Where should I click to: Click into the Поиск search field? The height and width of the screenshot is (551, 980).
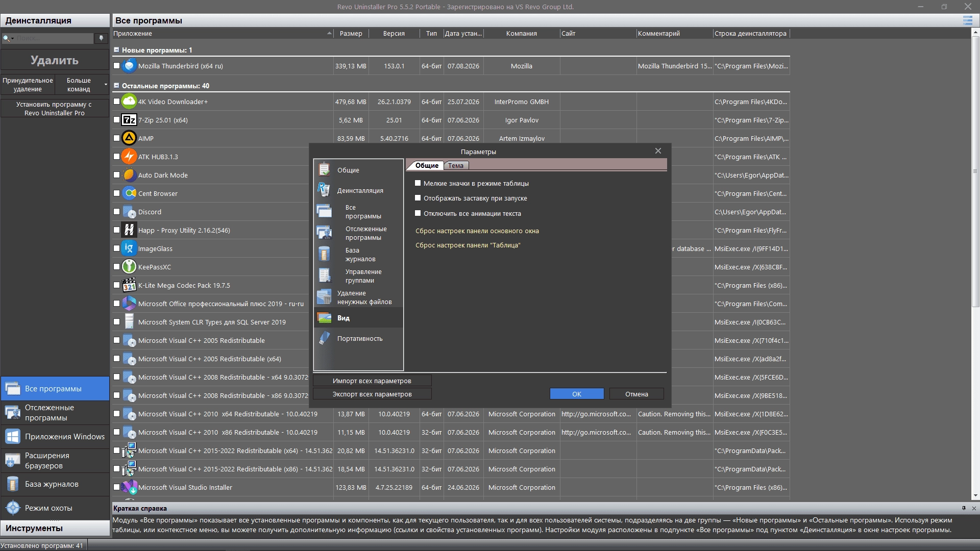[54, 38]
